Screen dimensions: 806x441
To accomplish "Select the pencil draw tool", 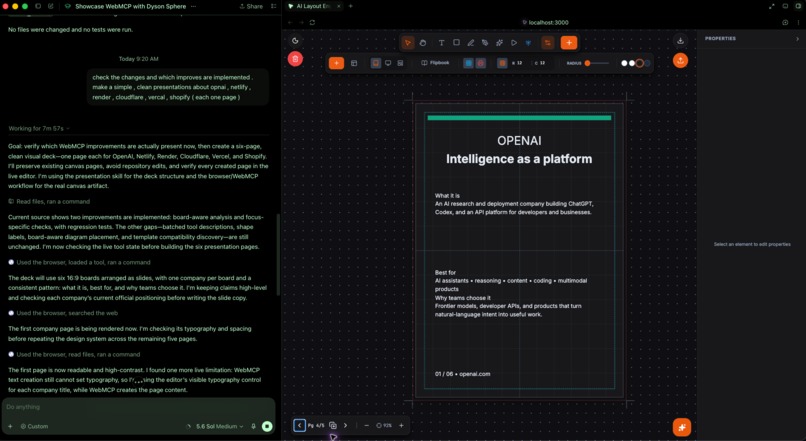I will 470,43.
